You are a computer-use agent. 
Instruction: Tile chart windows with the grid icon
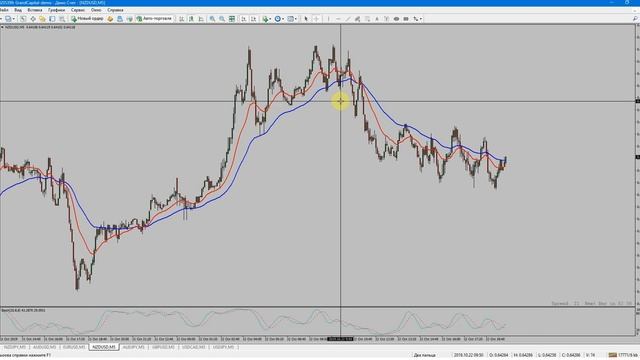click(232, 19)
